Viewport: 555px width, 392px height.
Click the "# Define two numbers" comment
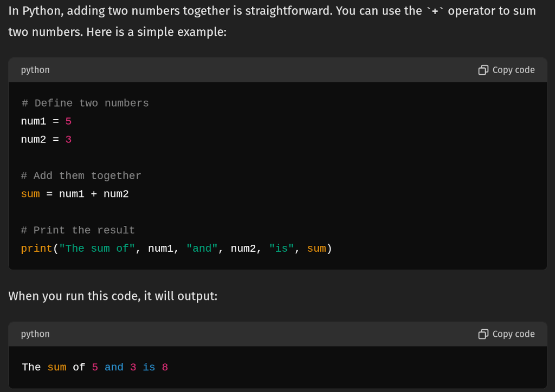click(x=85, y=103)
